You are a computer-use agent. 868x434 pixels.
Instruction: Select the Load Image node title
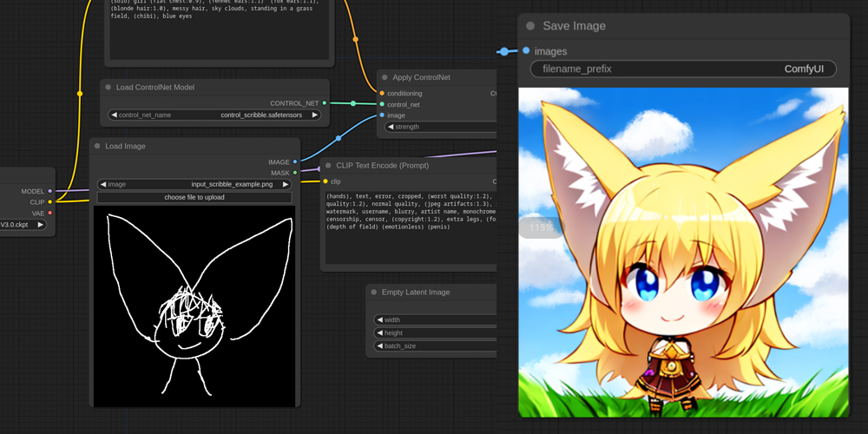pyautogui.click(x=126, y=146)
